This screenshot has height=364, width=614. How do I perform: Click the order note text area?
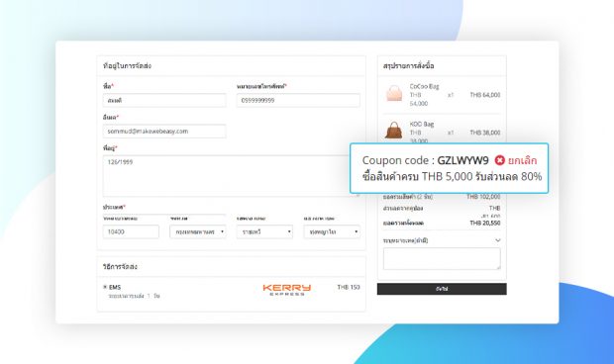[442, 259]
